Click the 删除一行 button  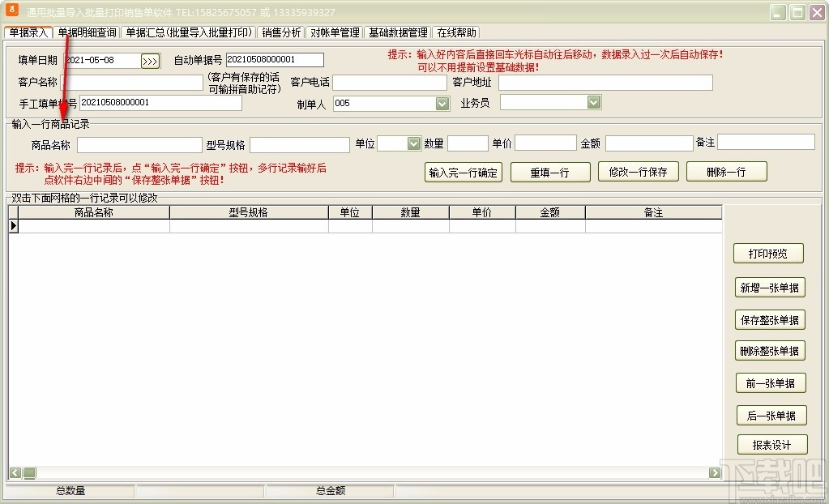[x=726, y=171]
